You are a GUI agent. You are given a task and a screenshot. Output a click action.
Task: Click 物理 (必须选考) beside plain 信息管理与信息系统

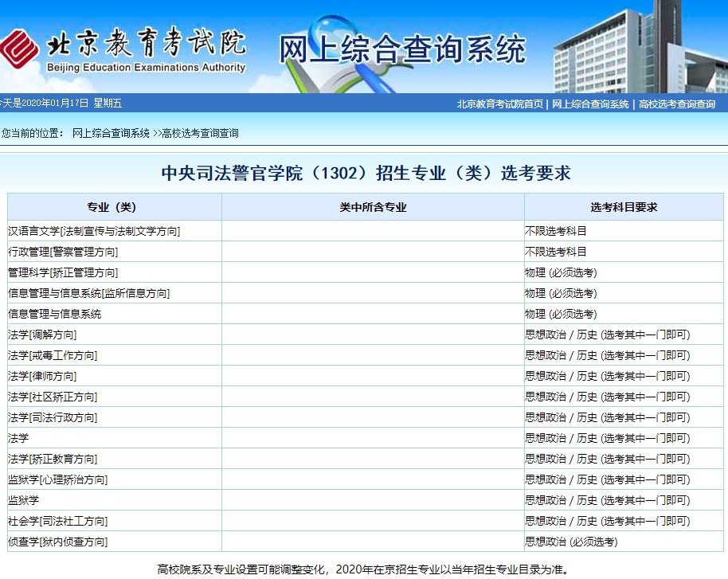pyautogui.click(x=561, y=314)
